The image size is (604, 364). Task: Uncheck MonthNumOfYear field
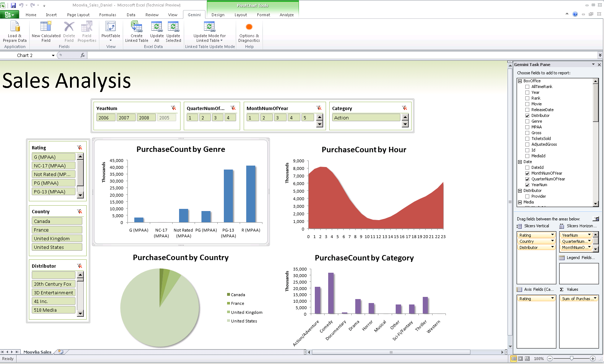click(527, 173)
